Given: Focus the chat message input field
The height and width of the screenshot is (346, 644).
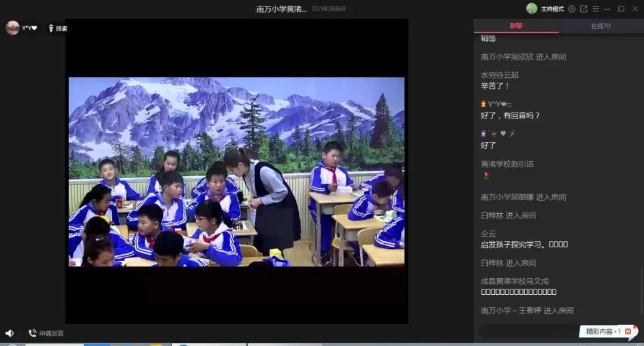Looking at the screenshot, I should 528,331.
